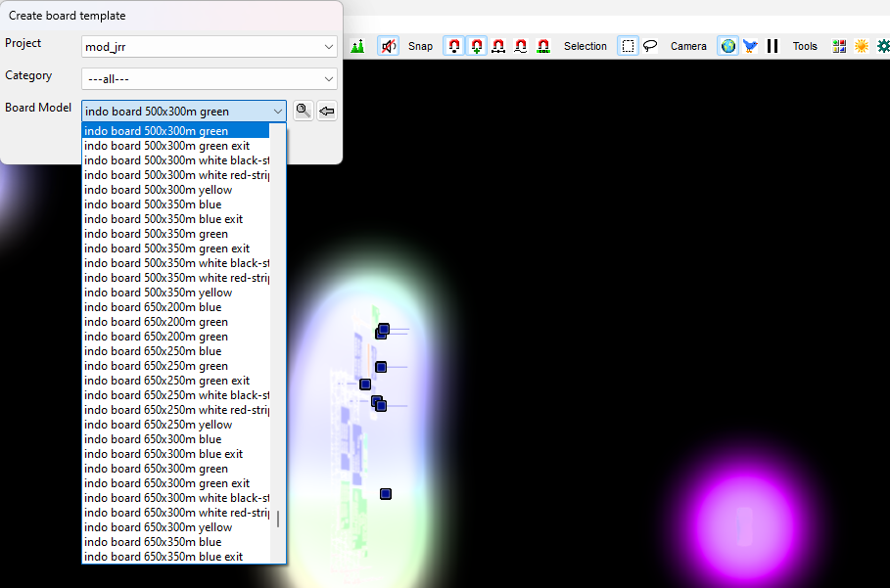Select indo board 650x250m green

click(x=176, y=366)
